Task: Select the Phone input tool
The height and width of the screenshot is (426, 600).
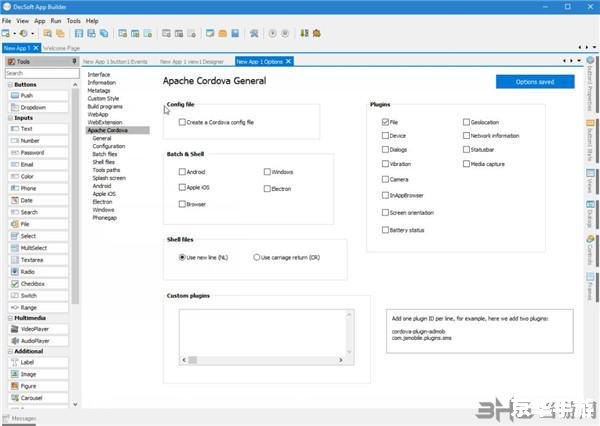Action: (x=38, y=188)
